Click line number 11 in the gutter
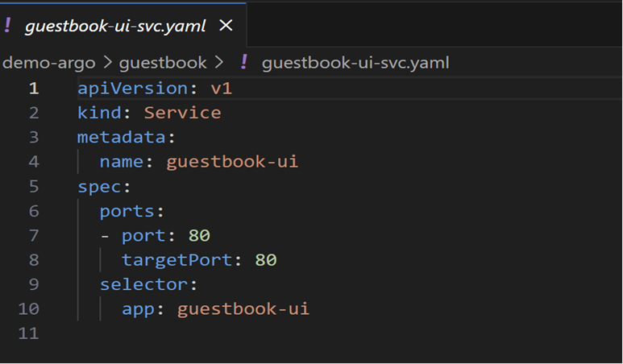 (29, 333)
